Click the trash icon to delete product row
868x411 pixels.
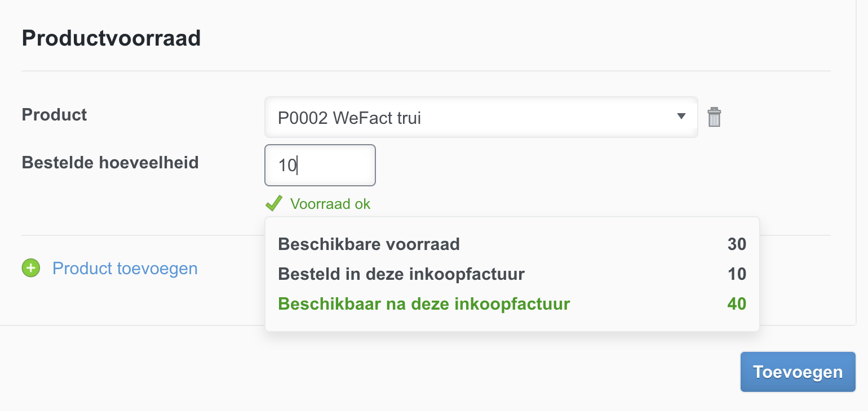[714, 117]
